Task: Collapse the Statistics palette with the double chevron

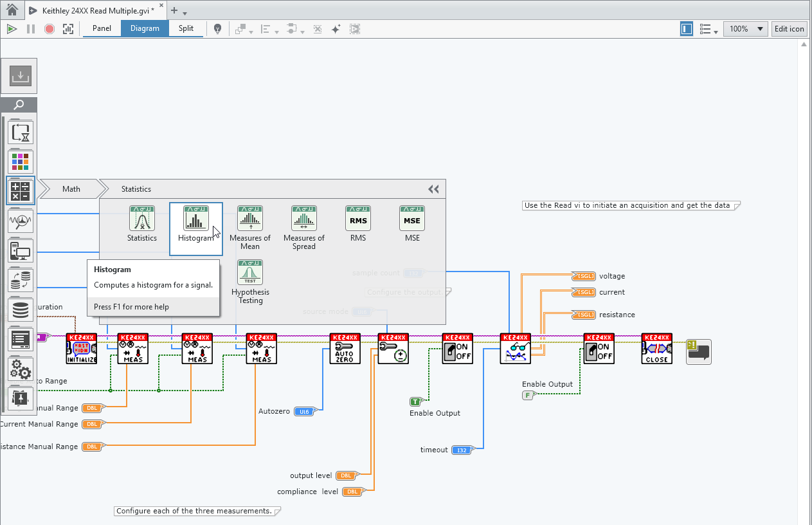Action: pos(433,189)
